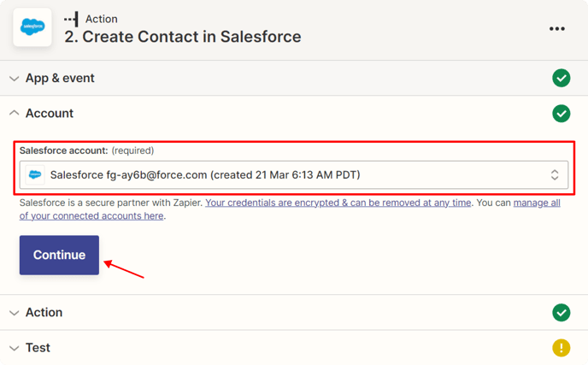Click the up-down arrows in account selector
588x365 pixels.
(555, 175)
